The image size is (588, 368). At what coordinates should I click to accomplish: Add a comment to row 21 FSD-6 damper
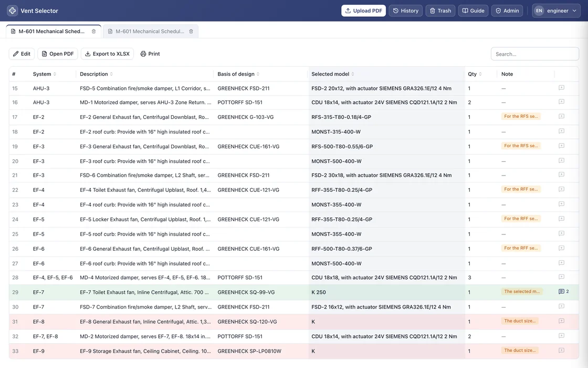tap(561, 175)
